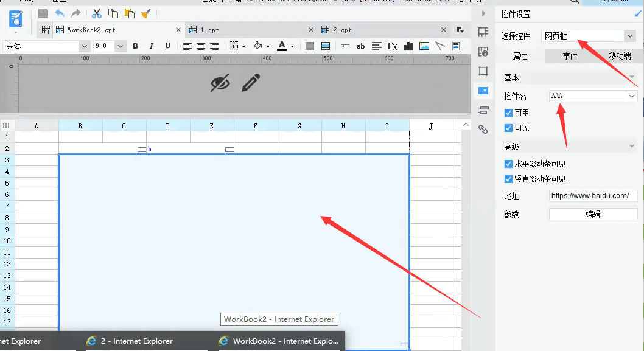This screenshot has width=644, height=351.
Task: Close the WorkBook2.cpt tab
Action: [x=178, y=30]
